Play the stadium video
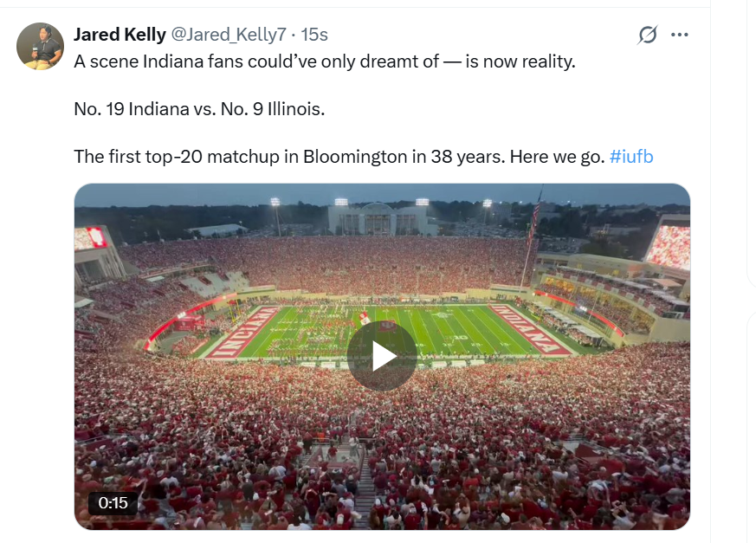 (382, 356)
